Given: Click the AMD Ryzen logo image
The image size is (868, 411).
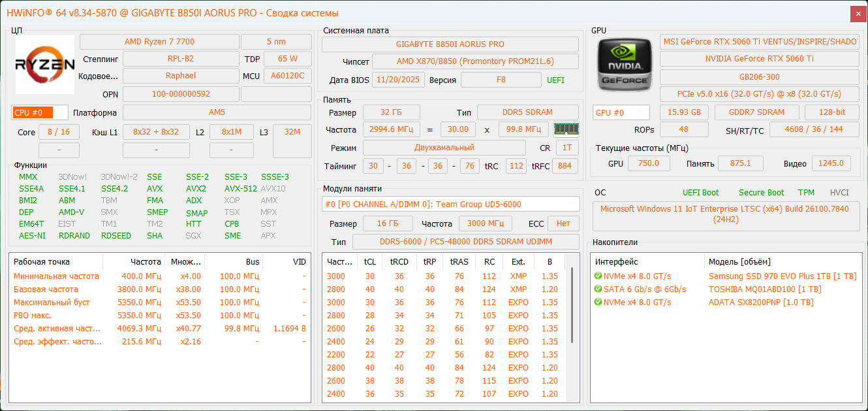Looking at the screenshot, I should (x=44, y=65).
